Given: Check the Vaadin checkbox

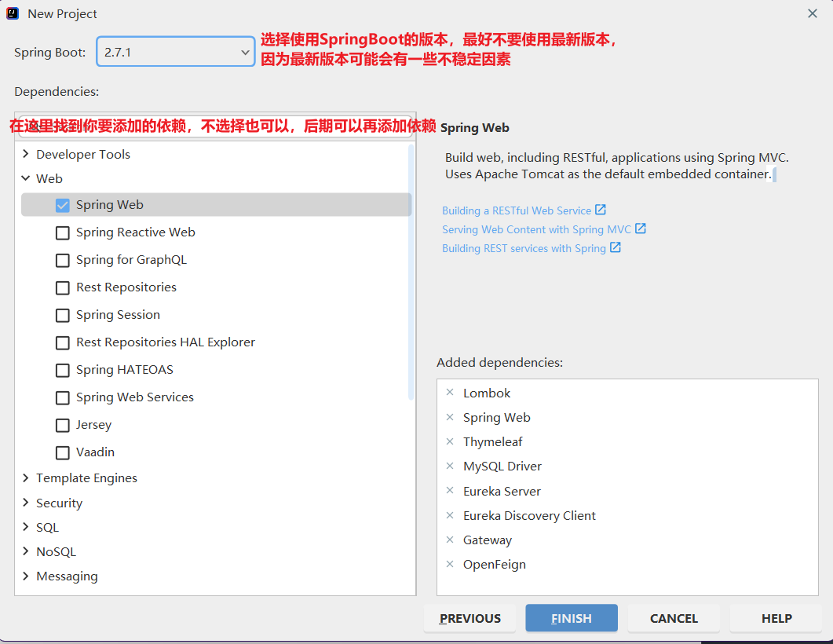Looking at the screenshot, I should (x=63, y=452).
